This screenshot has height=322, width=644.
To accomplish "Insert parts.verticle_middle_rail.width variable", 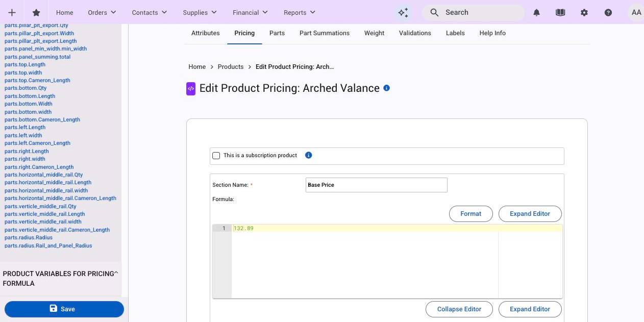I will tap(43, 222).
